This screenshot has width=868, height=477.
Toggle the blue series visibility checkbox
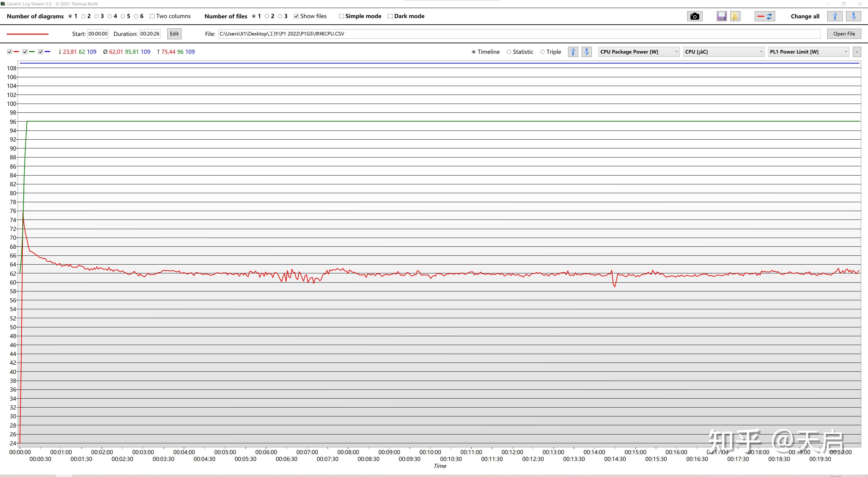click(40, 52)
